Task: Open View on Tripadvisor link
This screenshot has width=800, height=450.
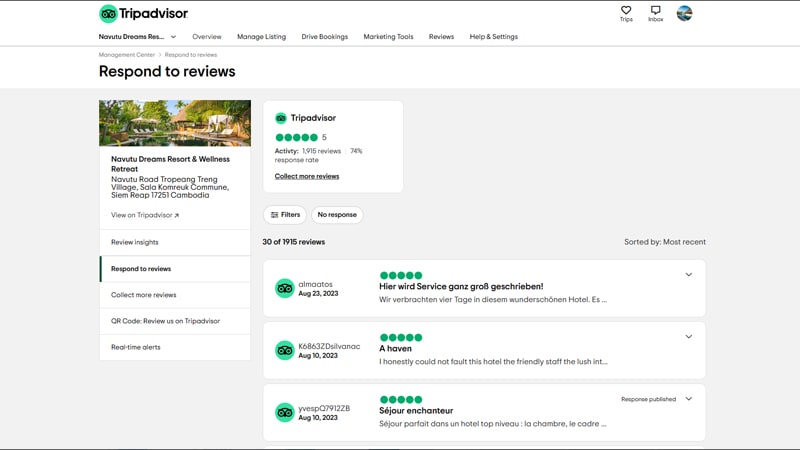Action: (x=145, y=215)
